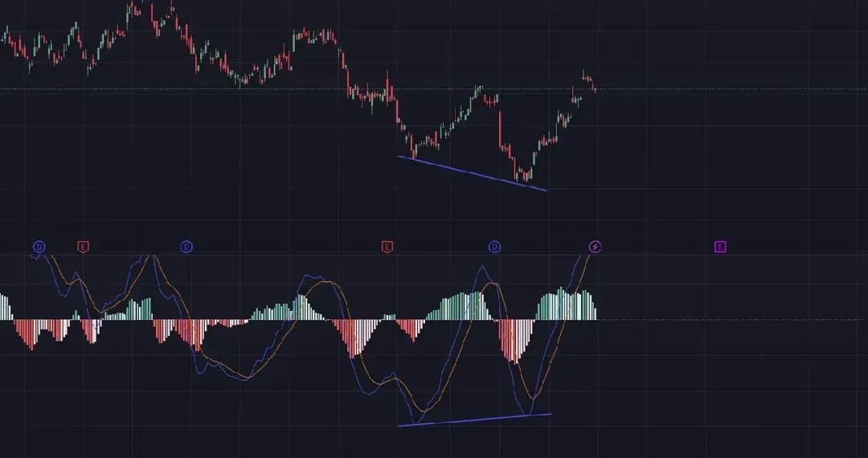Select the descending blue trendline under price lows

(x=473, y=174)
